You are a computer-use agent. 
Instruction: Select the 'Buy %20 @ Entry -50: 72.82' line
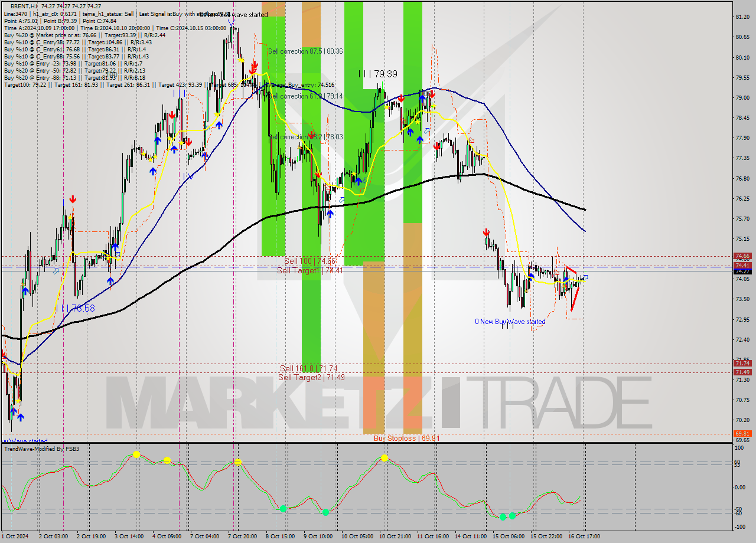coord(75,70)
